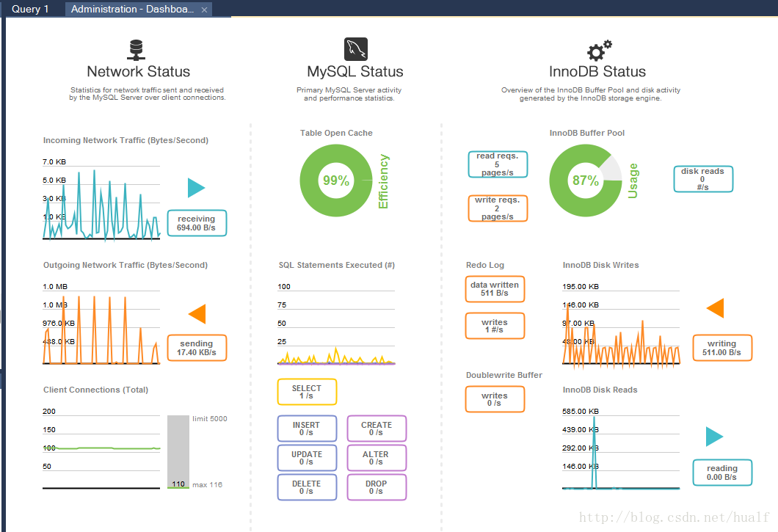Click the Incoming Network Traffic graph

101,200
